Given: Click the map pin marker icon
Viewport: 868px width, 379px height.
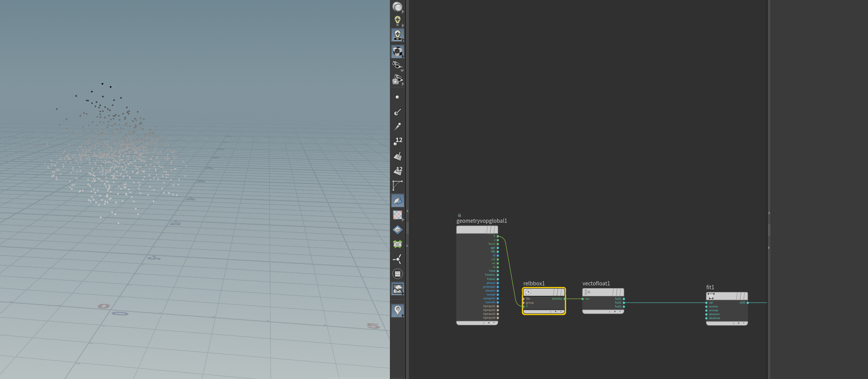Looking at the screenshot, I should (398, 310).
